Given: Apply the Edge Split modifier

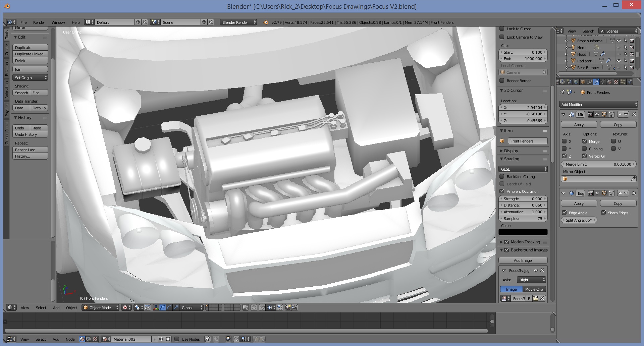Looking at the screenshot, I should coord(579,203).
